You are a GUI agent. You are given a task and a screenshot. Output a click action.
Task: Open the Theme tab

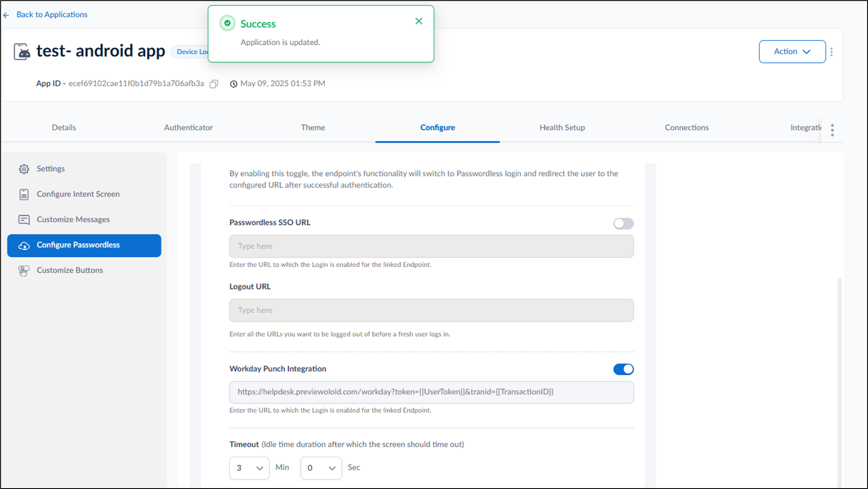click(313, 127)
